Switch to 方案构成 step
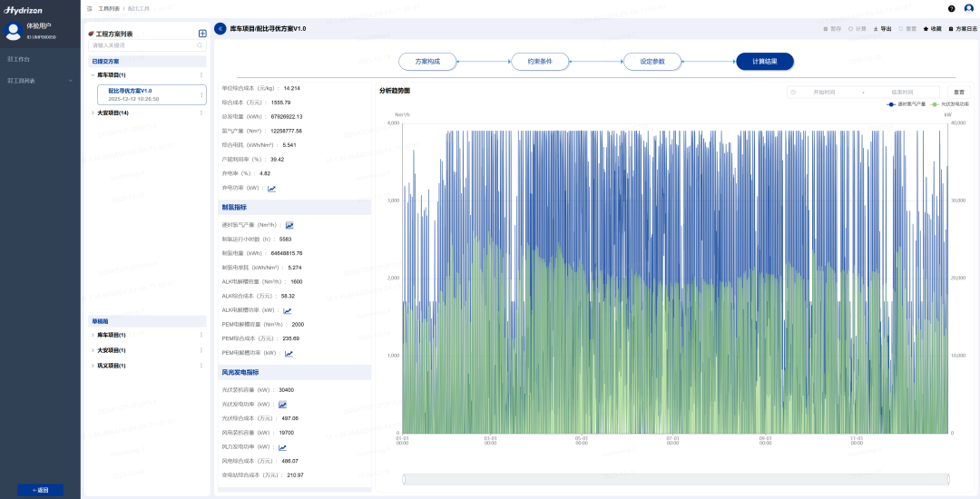This screenshot has width=980, height=499. point(428,61)
